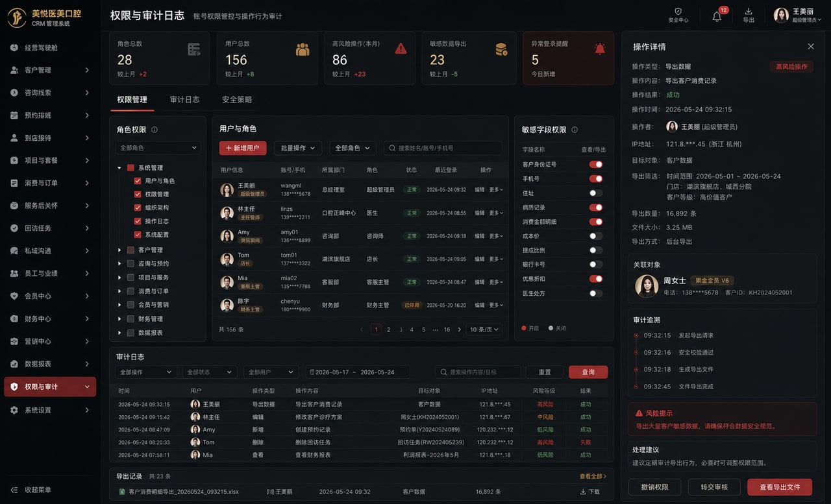The height and width of the screenshot is (504, 831).
Task: Toggle the 病历记录 field switch
Action: 595,208
